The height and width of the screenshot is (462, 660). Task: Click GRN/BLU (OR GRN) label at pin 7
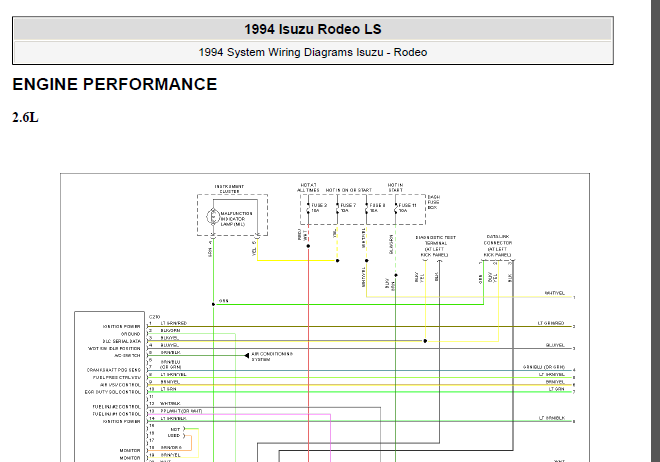170,364
